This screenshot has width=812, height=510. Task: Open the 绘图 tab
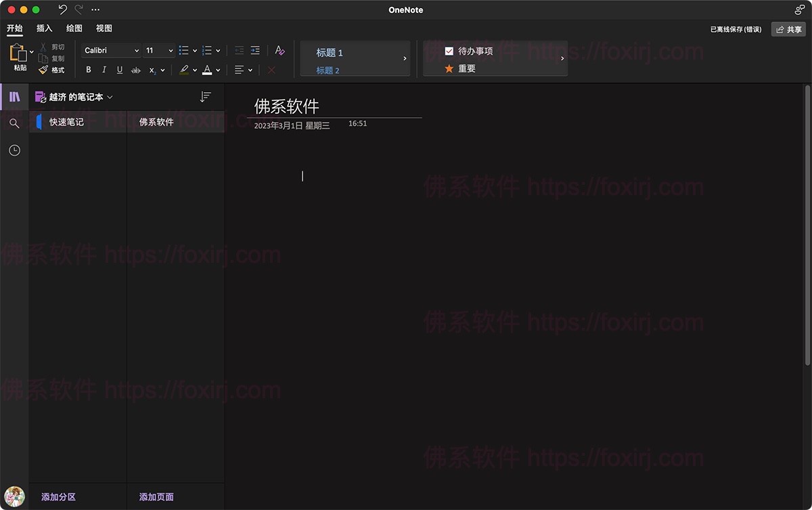[x=74, y=28]
